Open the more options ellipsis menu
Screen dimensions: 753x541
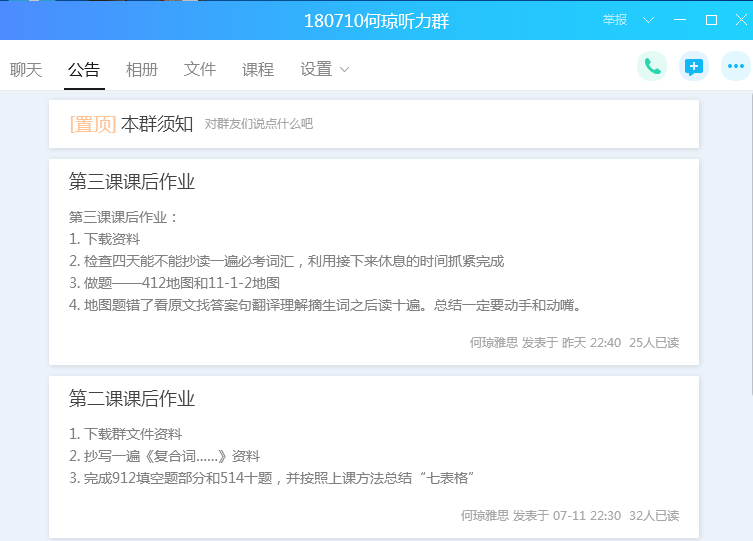736,66
